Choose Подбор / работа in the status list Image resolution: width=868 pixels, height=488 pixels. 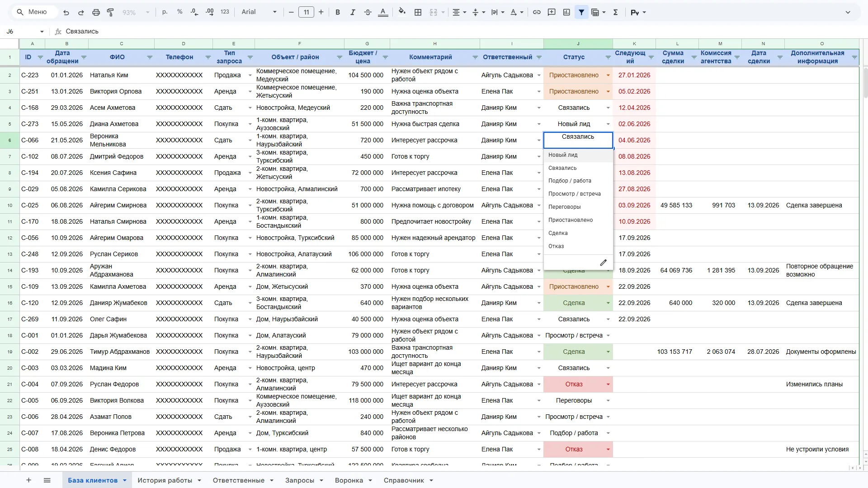point(578,181)
